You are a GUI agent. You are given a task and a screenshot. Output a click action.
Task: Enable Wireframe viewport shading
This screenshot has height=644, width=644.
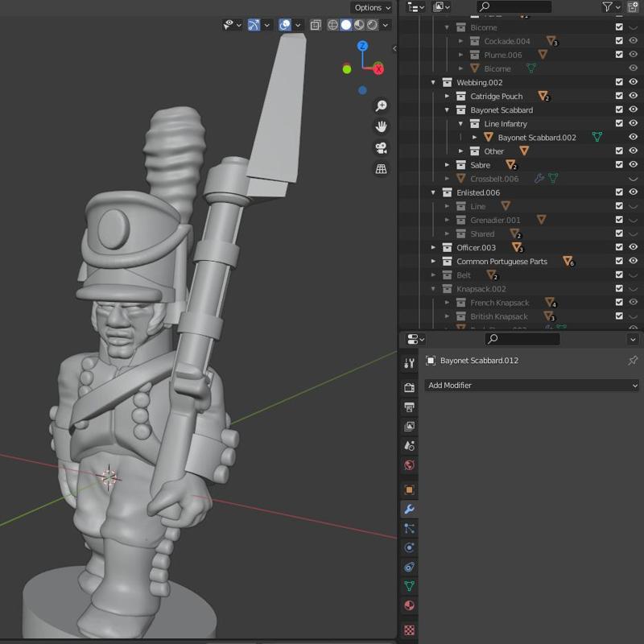pyautogui.click(x=332, y=25)
